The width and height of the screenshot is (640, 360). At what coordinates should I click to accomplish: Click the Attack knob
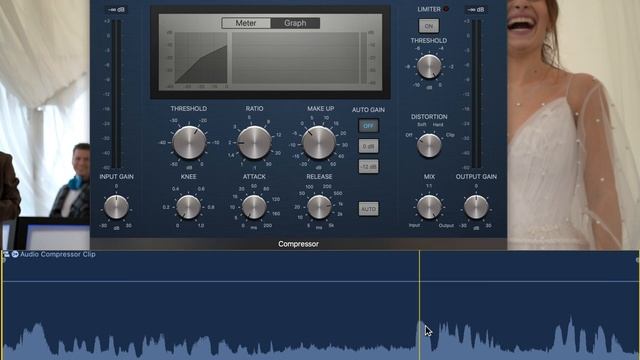(x=254, y=207)
